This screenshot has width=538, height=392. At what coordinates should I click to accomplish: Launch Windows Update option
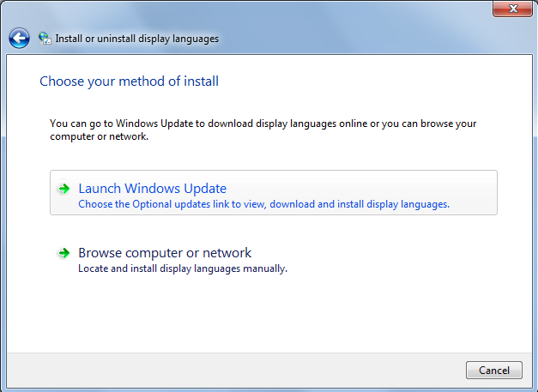pos(274,193)
